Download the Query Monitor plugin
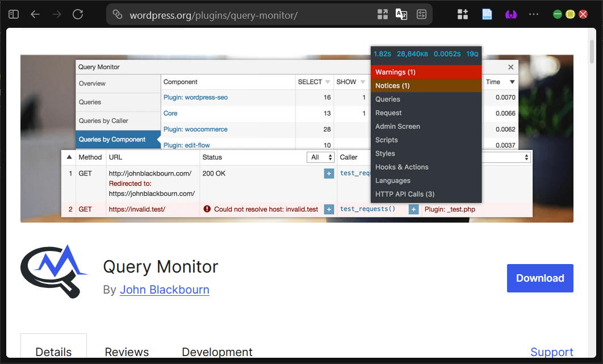 [540, 278]
